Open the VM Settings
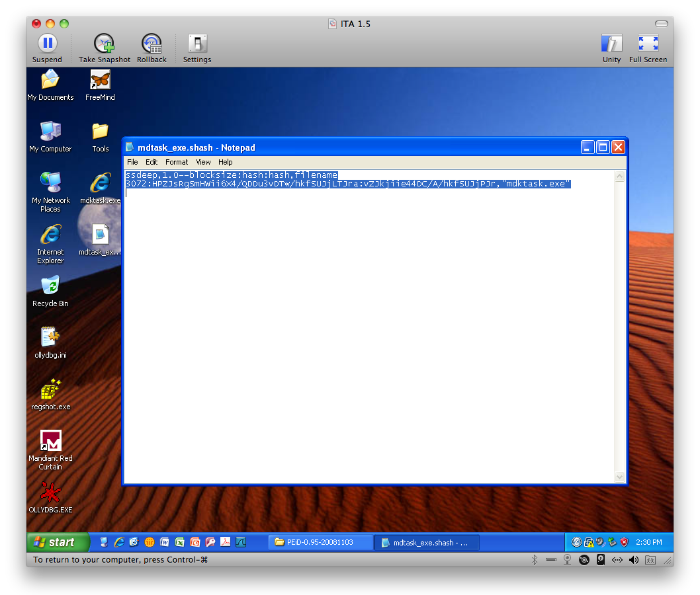This screenshot has width=700, height=595. click(x=197, y=44)
